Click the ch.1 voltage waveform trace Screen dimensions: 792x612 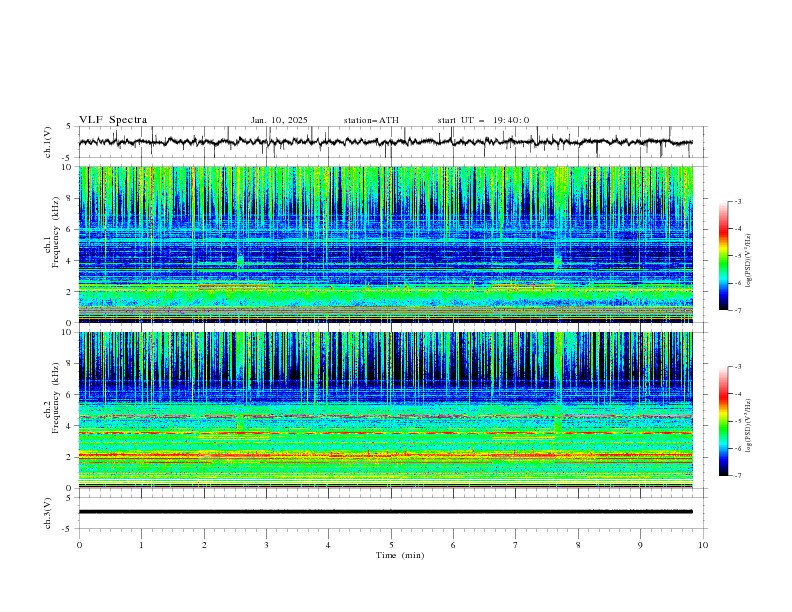385,142
